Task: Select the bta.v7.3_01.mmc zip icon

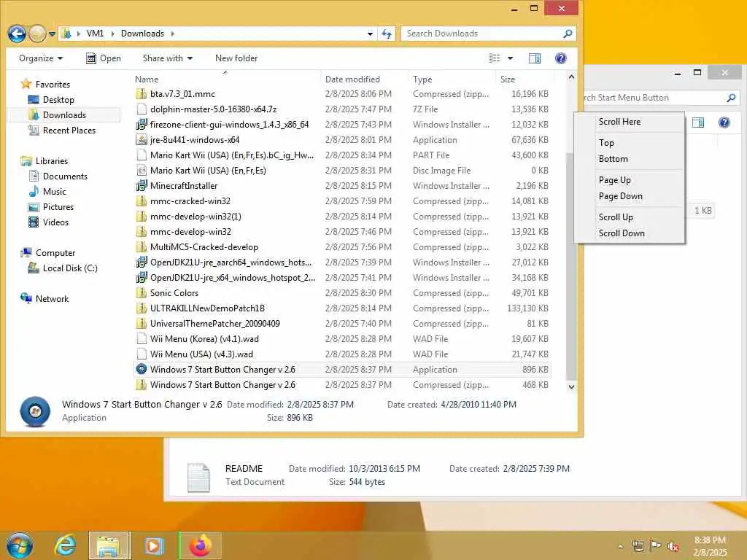Action: click(142, 94)
